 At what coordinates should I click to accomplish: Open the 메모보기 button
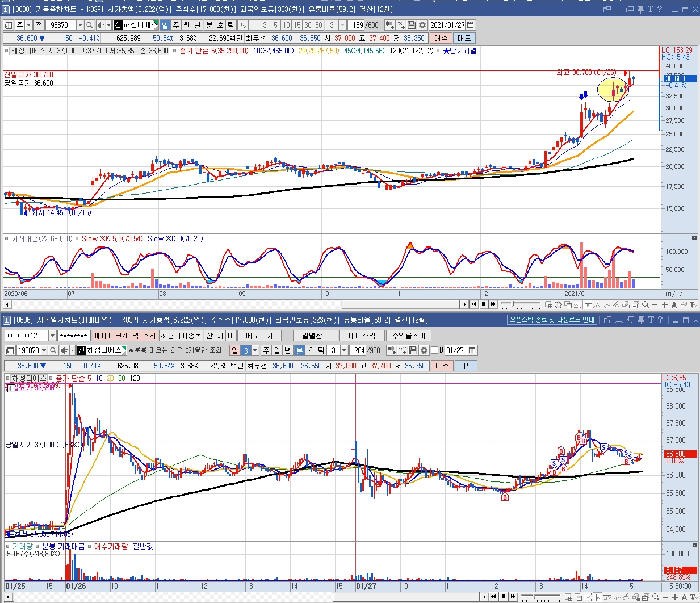[x=260, y=336]
